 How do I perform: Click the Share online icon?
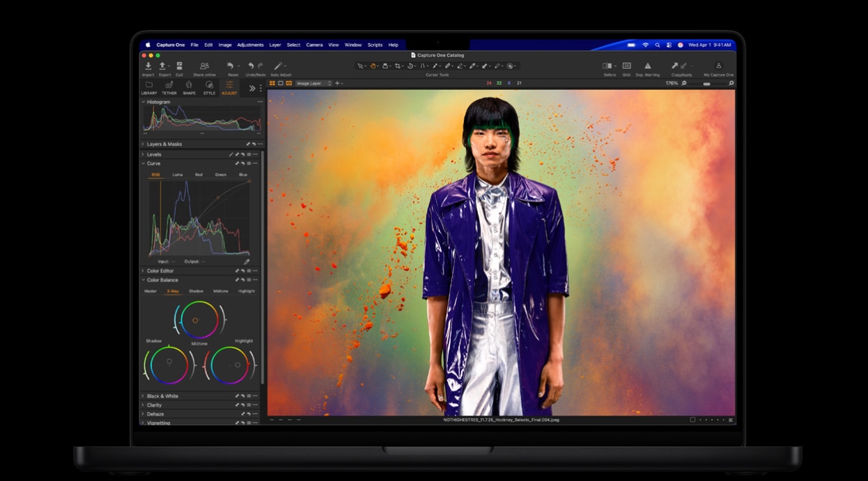click(204, 66)
